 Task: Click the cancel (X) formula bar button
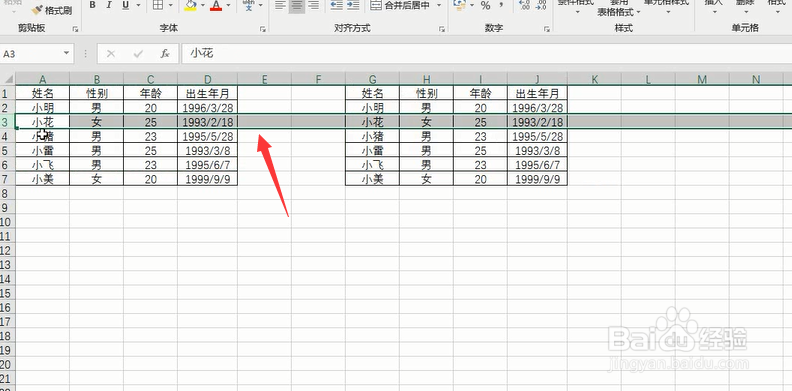[x=111, y=54]
